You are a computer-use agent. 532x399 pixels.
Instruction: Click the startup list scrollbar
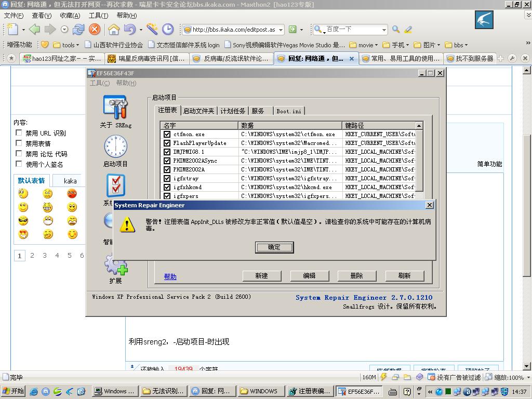419,160
